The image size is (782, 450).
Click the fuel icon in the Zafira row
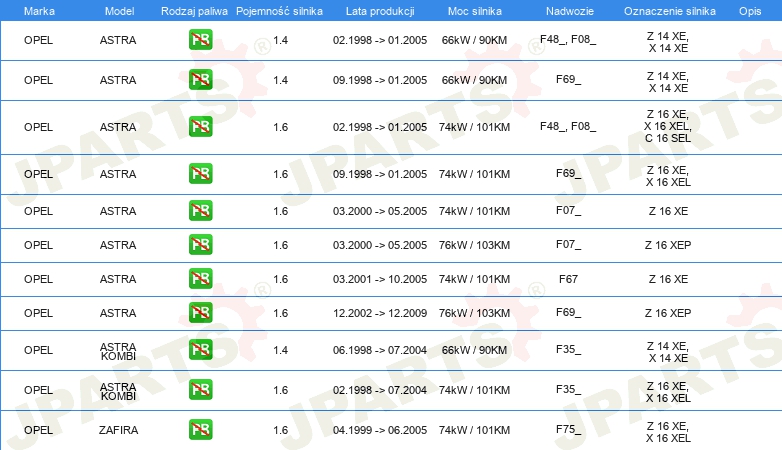200,430
